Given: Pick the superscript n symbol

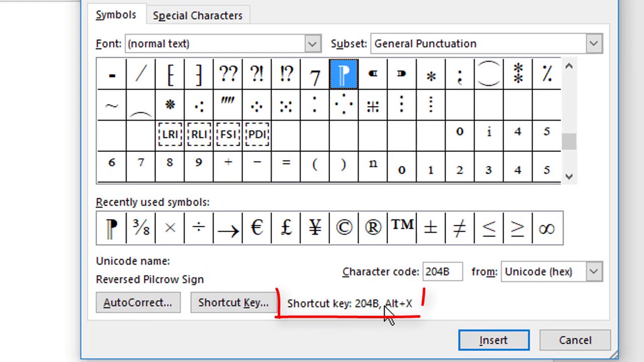Looking at the screenshot, I should coord(373,166).
